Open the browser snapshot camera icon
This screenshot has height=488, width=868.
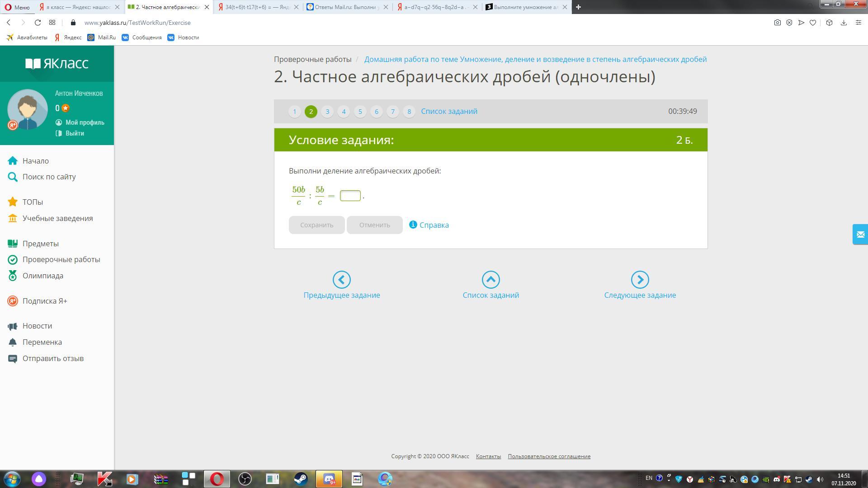pos(777,23)
